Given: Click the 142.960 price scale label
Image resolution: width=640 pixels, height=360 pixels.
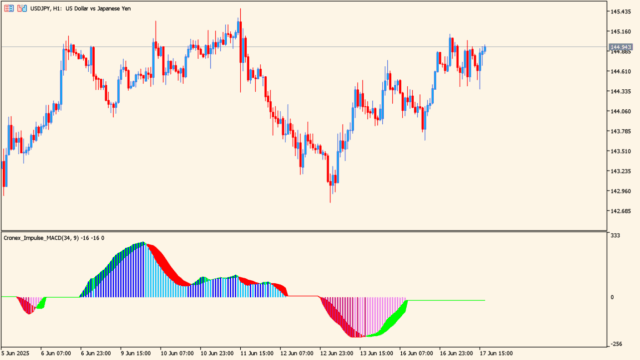Looking at the screenshot, I should (x=620, y=191).
